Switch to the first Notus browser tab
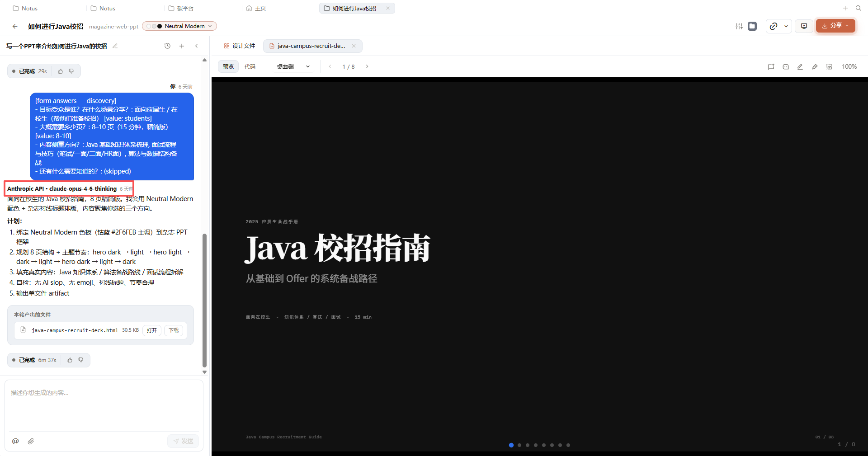Screen dimensions: 868x456 25,8
